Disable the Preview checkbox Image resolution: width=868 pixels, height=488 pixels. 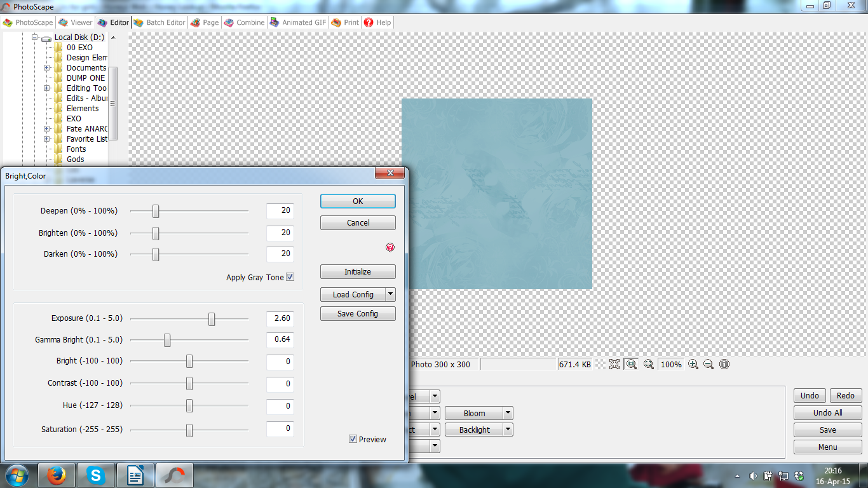(x=352, y=439)
